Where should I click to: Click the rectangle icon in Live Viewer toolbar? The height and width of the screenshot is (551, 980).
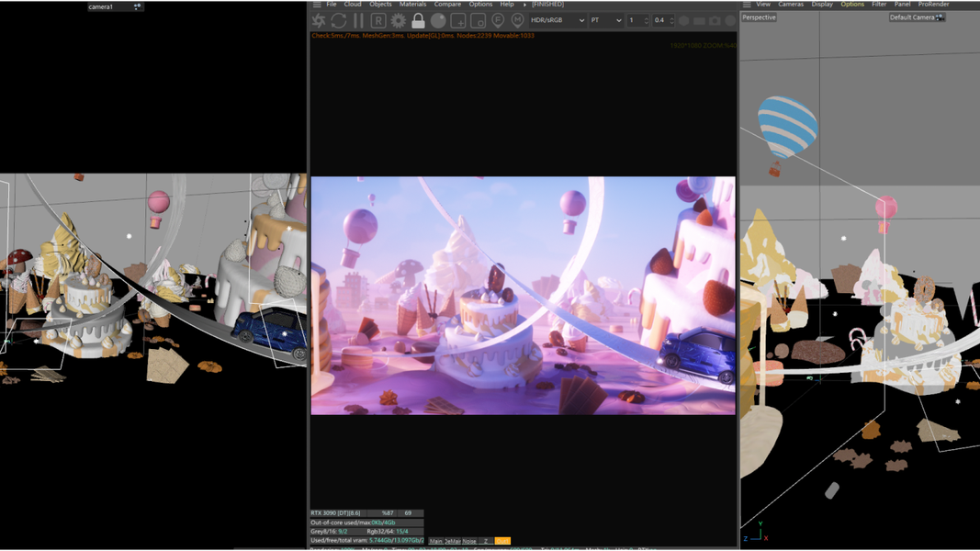coord(699,20)
